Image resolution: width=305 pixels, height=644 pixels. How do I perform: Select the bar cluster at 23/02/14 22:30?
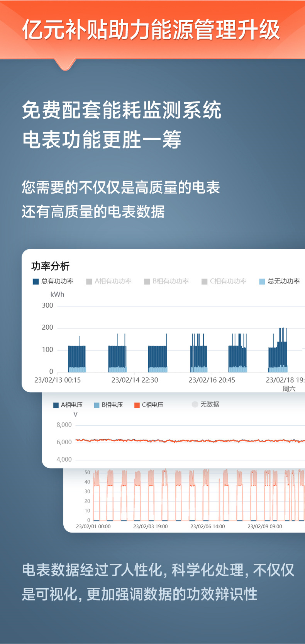click(x=117, y=353)
